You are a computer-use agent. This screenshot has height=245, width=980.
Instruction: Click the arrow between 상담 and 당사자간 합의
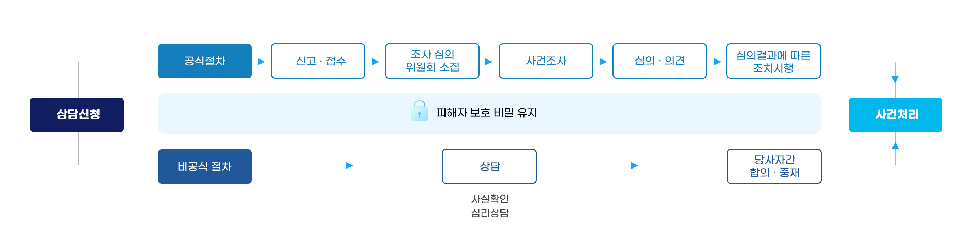634,166
